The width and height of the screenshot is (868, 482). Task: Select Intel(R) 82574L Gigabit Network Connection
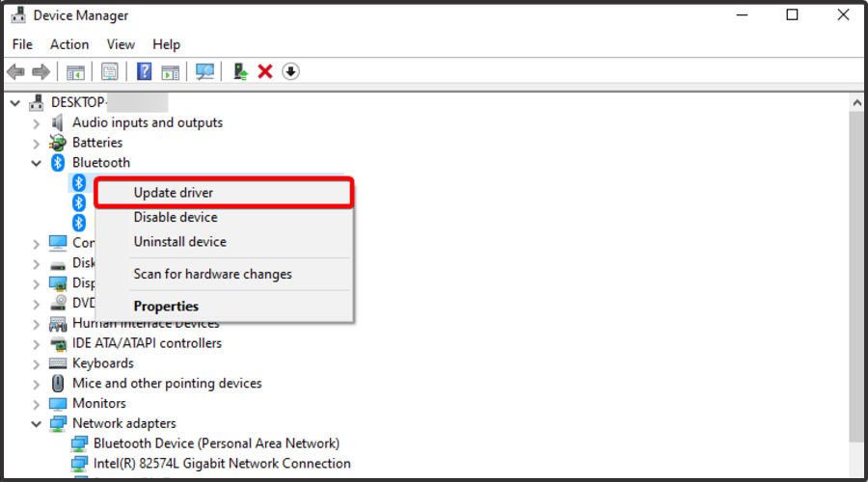[x=222, y=463]
